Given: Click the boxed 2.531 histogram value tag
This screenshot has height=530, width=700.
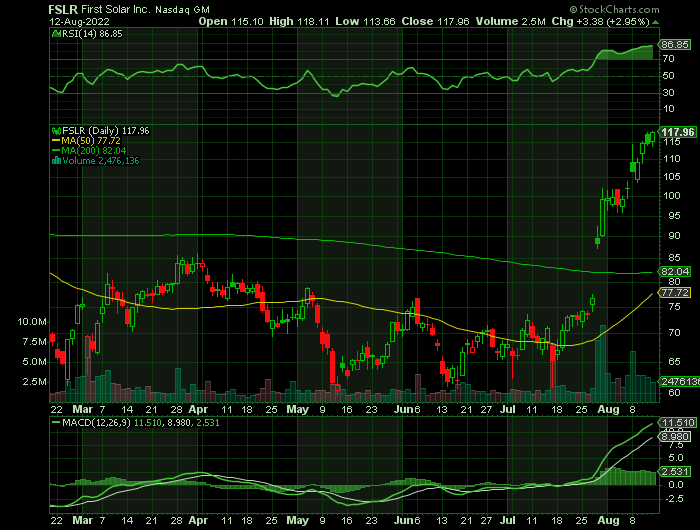Looking at the screenshot, I should click(x=675, y=472).
